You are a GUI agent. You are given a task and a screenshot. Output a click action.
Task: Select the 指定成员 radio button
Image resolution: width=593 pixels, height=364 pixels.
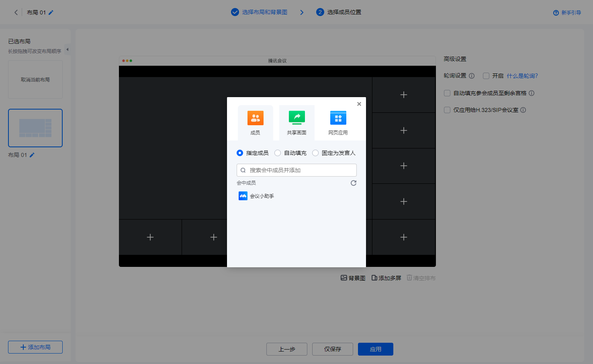click(x=240, y=153)
